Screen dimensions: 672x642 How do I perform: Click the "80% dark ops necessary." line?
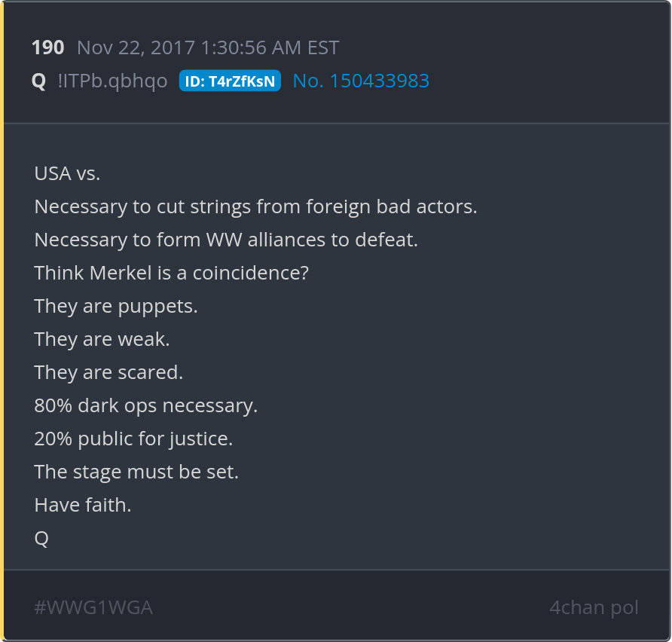(146, 405)
